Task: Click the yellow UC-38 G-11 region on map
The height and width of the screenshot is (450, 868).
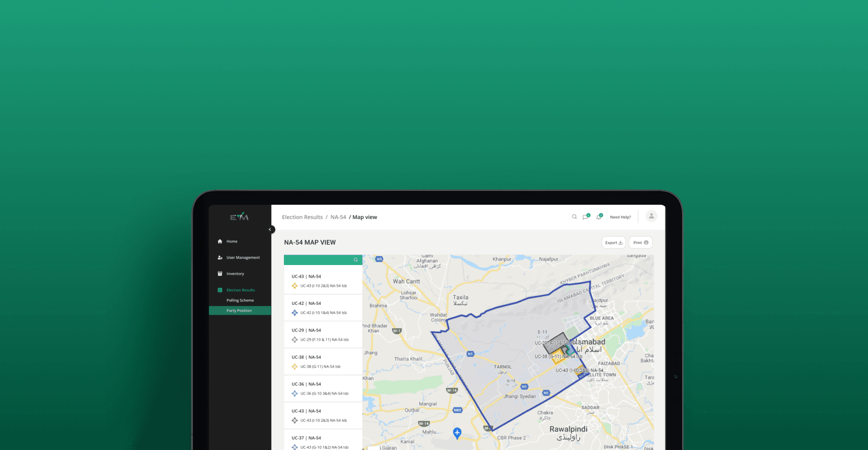Action: tap(557, 356)
